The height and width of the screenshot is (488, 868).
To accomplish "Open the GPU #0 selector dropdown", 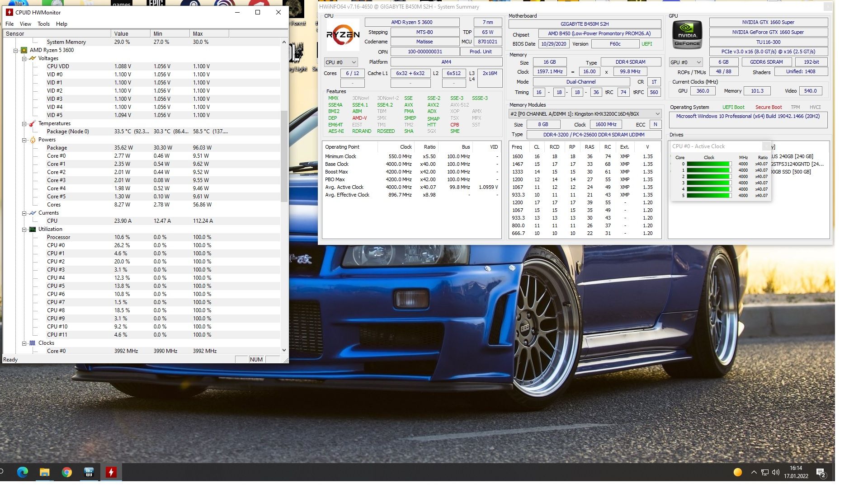I will 686,62.
